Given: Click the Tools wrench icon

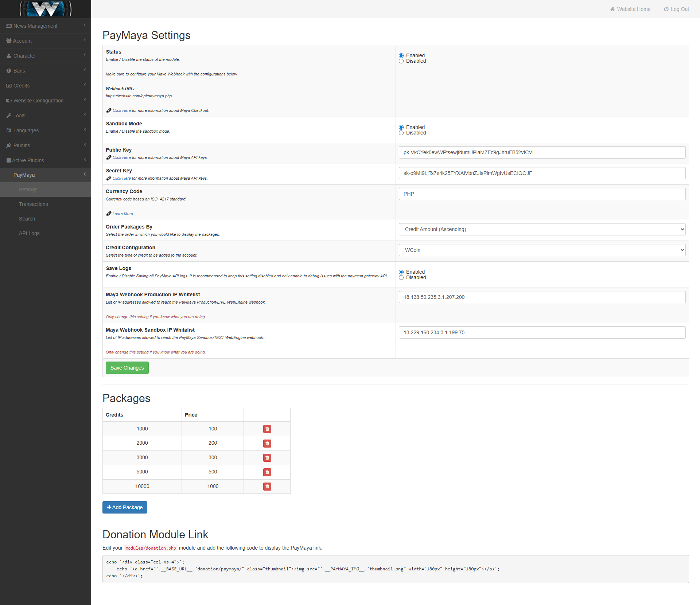Looking at the screenshot, I should [x=9, y=116].
